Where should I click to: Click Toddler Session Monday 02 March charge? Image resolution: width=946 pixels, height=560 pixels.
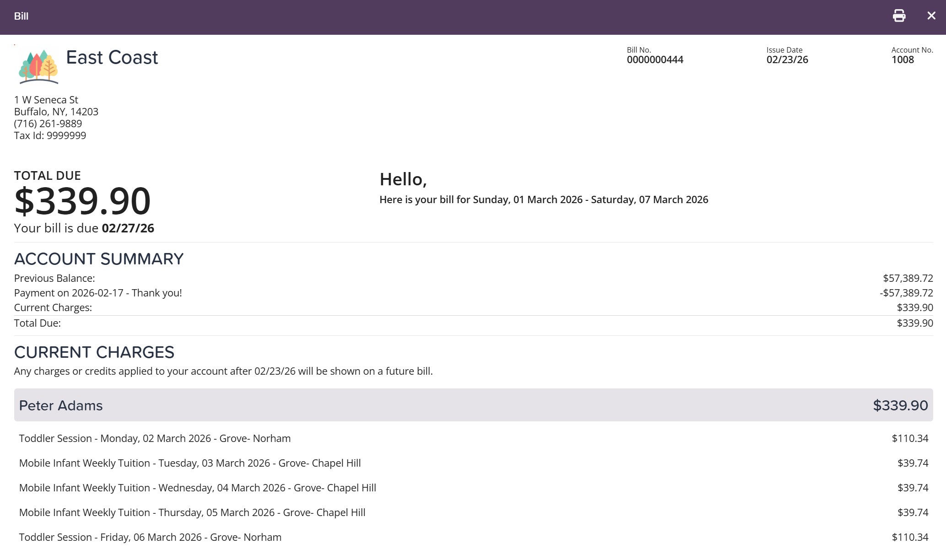[155, 438]
